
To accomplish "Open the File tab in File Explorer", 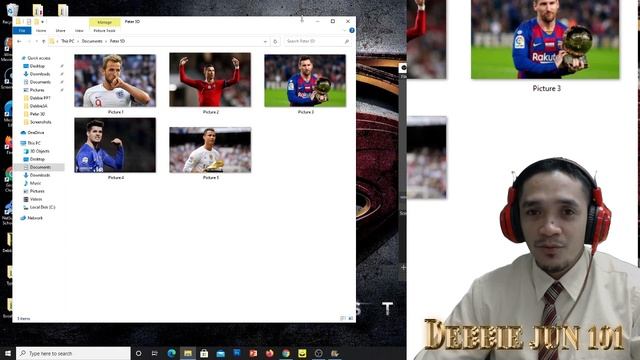I will point(22,31).
